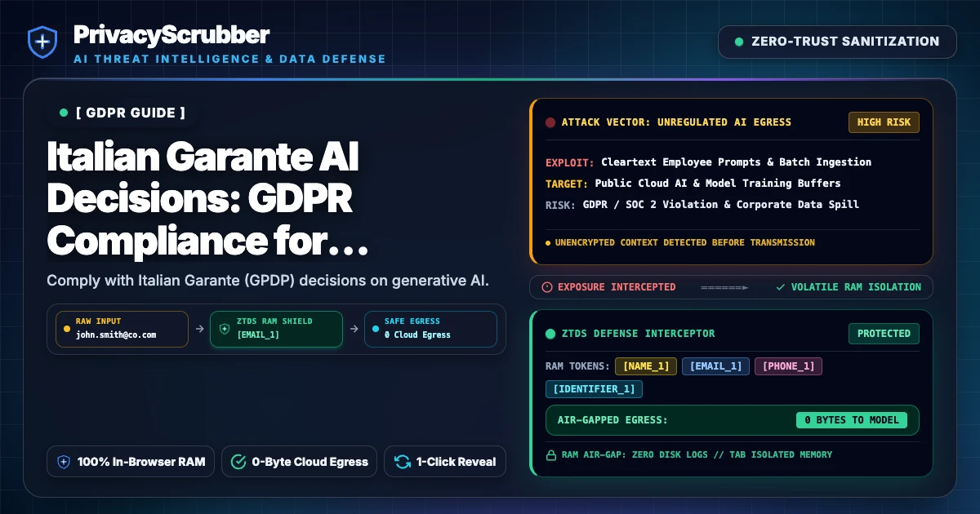This screenshot has height=514, width=980.
Task: Click the subtitle about Italian Garante (GPDP) decisions
Action: tap(268, 281)
